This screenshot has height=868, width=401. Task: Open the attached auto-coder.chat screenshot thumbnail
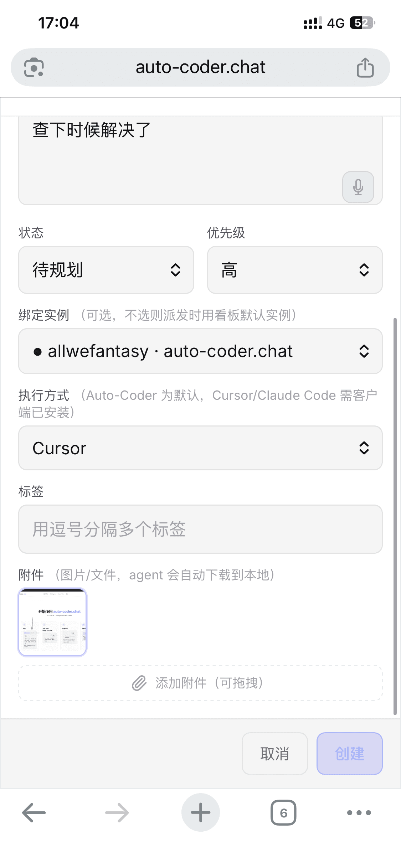pos(52,622)
